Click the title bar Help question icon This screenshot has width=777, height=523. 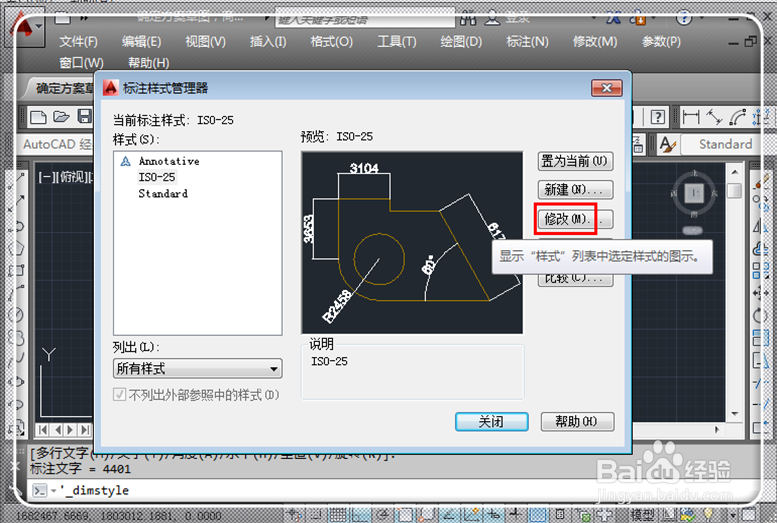click(x=684, y=18)
